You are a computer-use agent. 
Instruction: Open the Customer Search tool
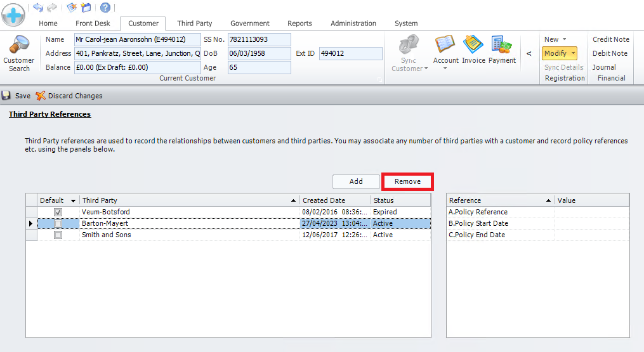(x=19, y=53)
